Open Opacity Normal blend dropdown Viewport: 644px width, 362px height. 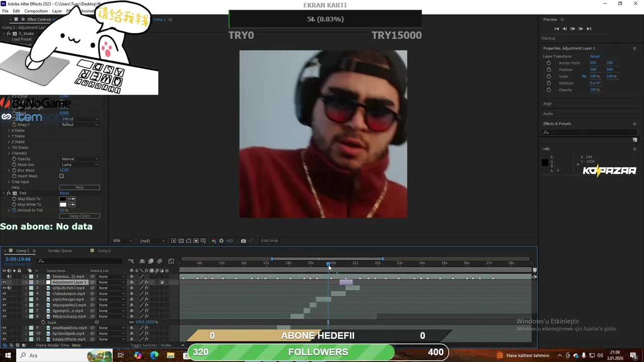(79, 159)
